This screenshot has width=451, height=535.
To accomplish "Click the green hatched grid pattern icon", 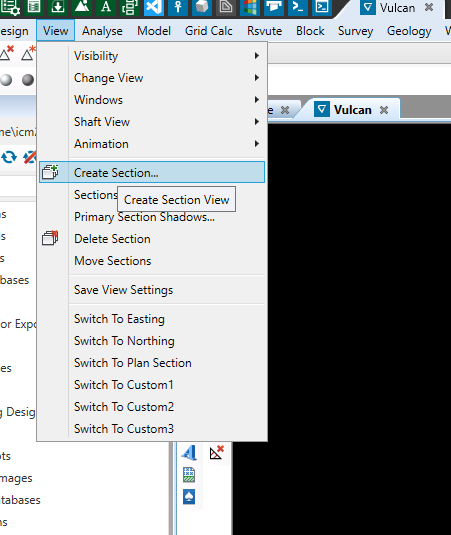I will pos(189,475).
